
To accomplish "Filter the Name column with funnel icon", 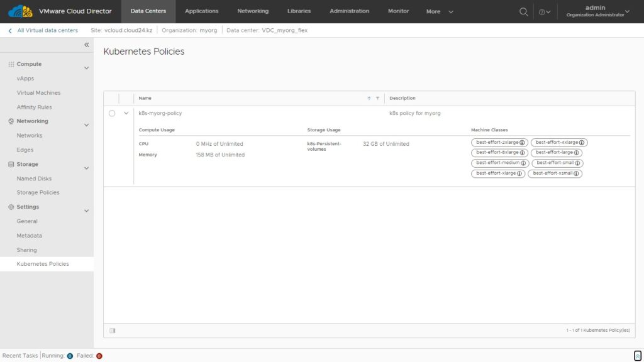I will 377,99.
